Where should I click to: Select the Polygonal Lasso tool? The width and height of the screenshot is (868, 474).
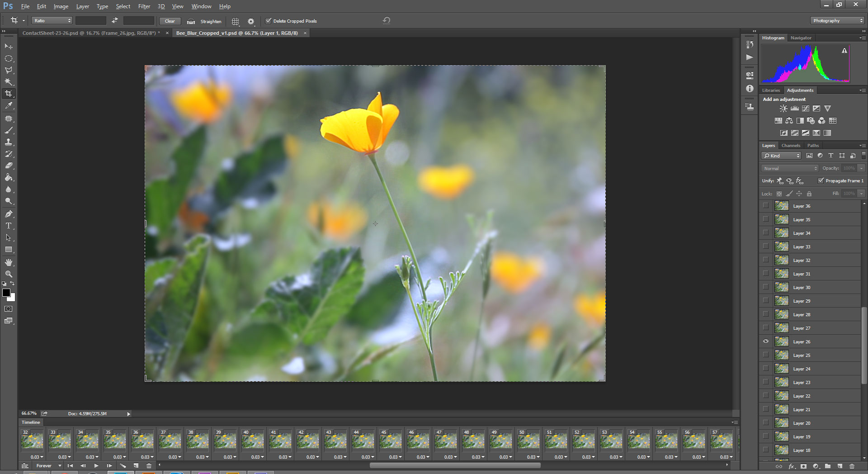click(8, 70)
